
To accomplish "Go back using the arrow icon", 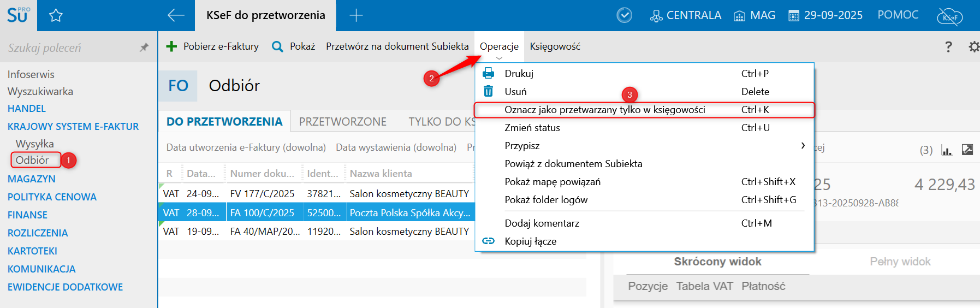I will point(176,15).
